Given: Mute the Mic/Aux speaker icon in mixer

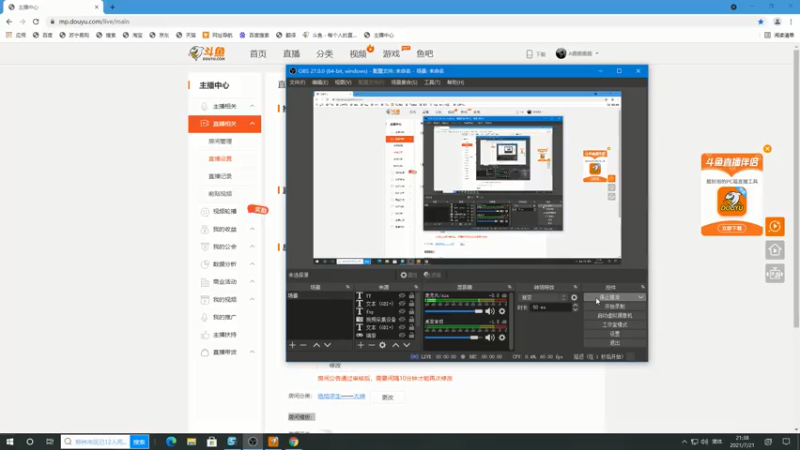Looking at the screenshot, I should coord(490,311).
